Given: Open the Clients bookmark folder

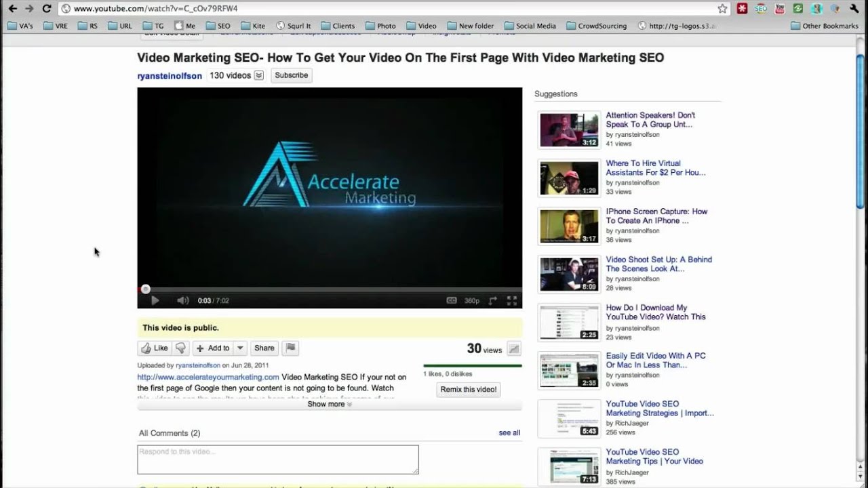Looking at the screenshot, I should point(338,26).
